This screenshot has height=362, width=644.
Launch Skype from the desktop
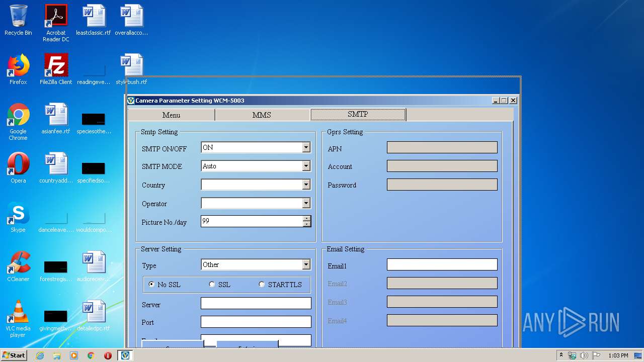point(18,217)
